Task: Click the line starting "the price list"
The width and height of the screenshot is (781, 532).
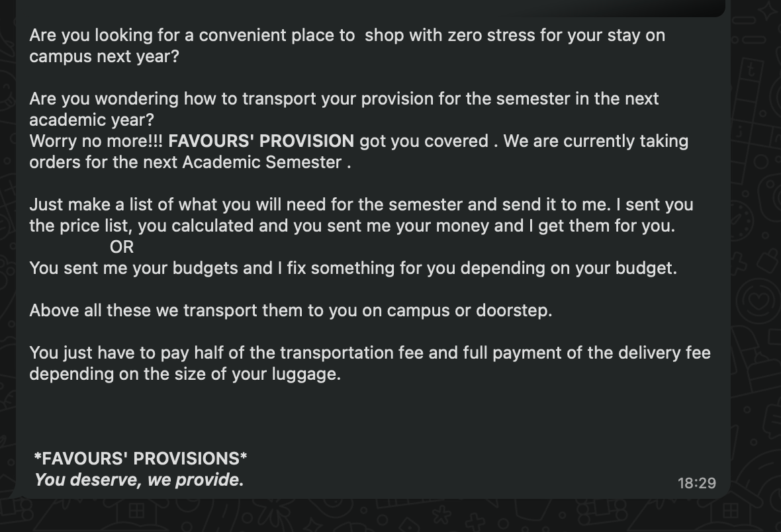Action: coord(351,226)
